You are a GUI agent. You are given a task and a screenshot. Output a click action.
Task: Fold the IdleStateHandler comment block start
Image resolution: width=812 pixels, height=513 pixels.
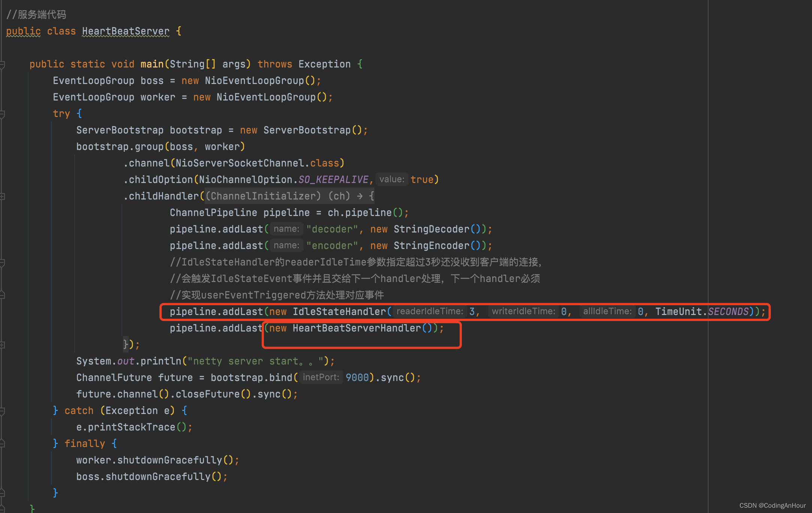[x=2, y=262]
